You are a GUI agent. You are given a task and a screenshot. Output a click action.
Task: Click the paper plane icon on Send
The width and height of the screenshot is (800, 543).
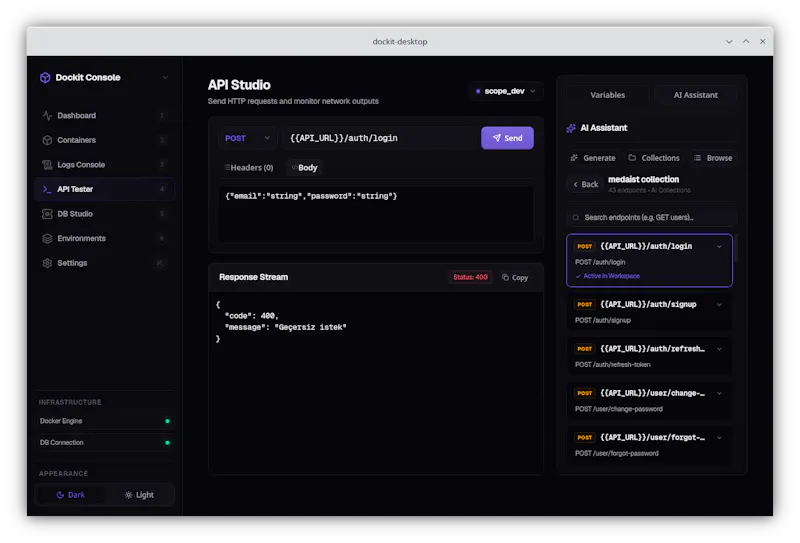(x=496, y=138)
